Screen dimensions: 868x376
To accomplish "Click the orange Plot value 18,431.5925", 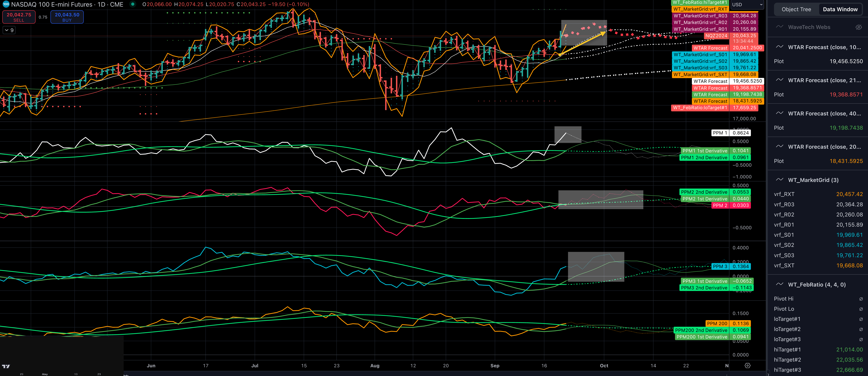I will pyautogui.click(x=846, y=161).
